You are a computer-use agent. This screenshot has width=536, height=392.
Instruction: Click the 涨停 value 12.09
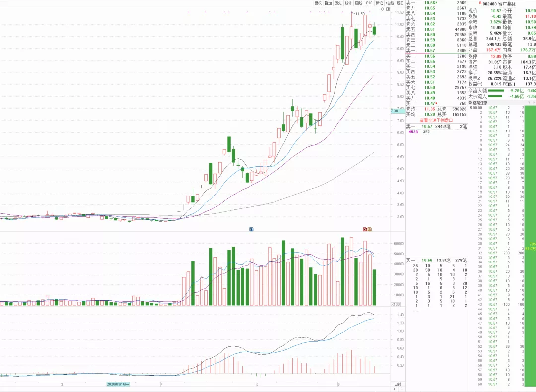[496, 56]
